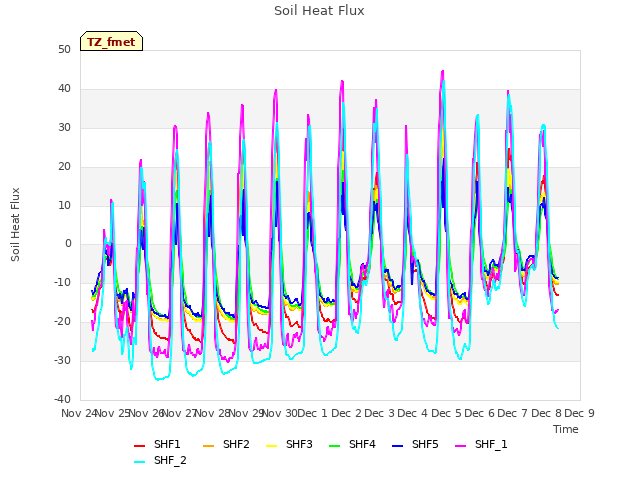Click the Dec 4 x-axis date label

413,413
